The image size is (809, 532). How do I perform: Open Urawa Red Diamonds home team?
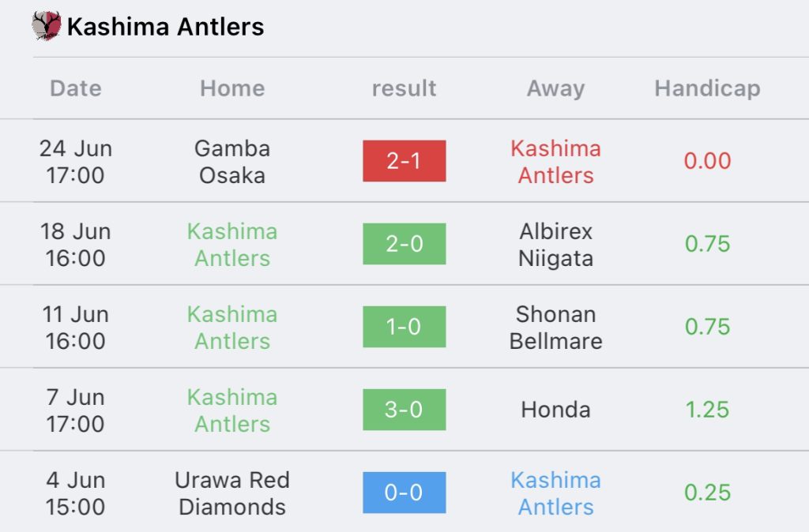pos(232,493)
